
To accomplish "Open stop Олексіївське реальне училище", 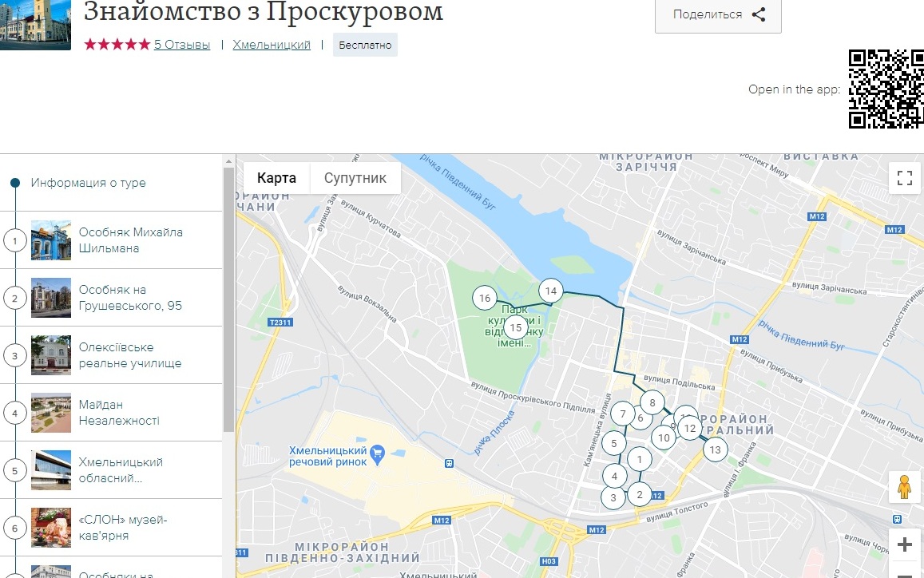I will (x=111, y=355).
